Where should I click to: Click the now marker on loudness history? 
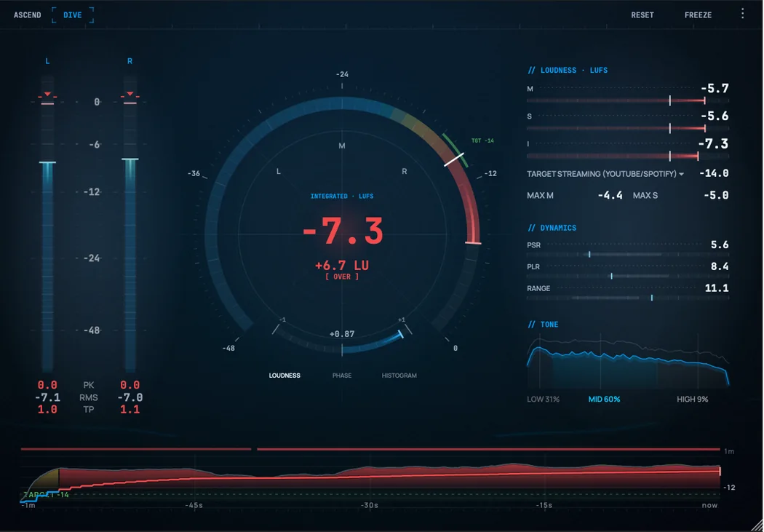[x=720, y=471]
